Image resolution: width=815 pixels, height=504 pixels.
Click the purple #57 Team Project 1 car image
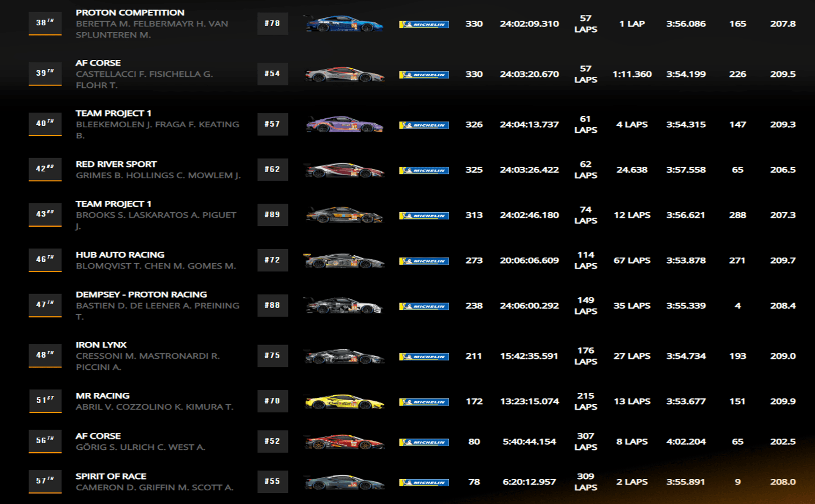coord(344,124)
